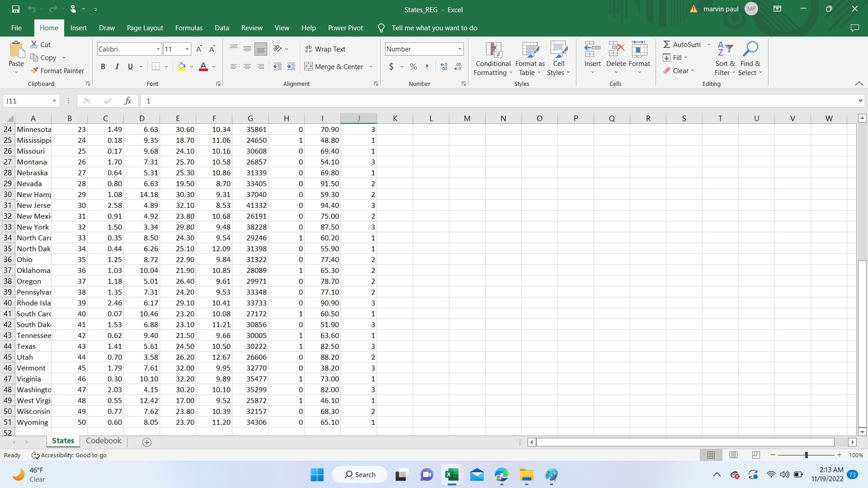
Task: Click the Sort & Filter icon
Action: click(725, 49)
